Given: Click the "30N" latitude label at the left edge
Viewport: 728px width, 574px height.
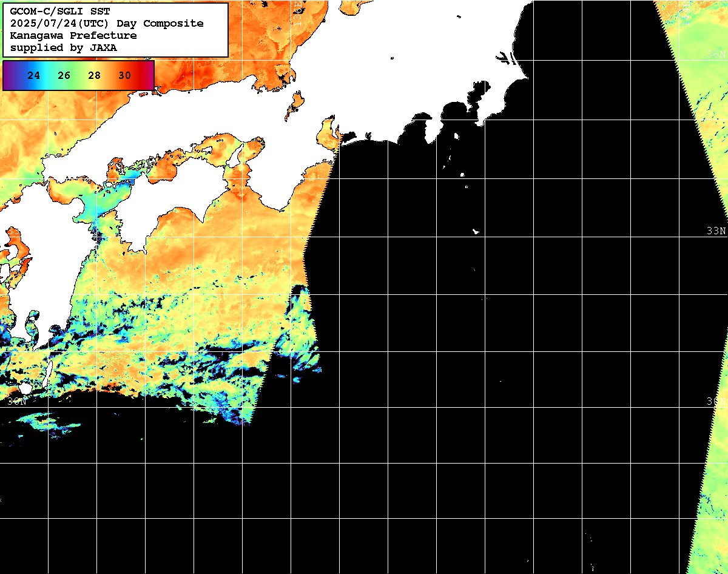Looking at the screenshot, I should coord(17,402).
